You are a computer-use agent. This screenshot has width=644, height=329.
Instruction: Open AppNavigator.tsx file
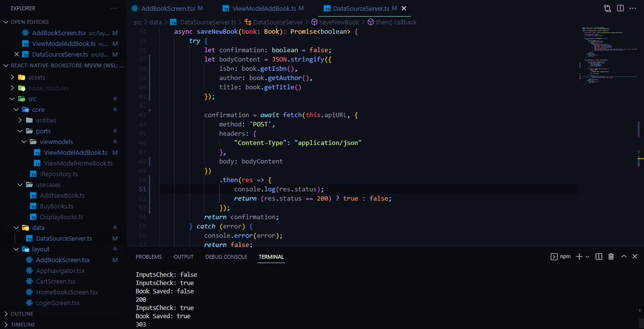point(60,270)
